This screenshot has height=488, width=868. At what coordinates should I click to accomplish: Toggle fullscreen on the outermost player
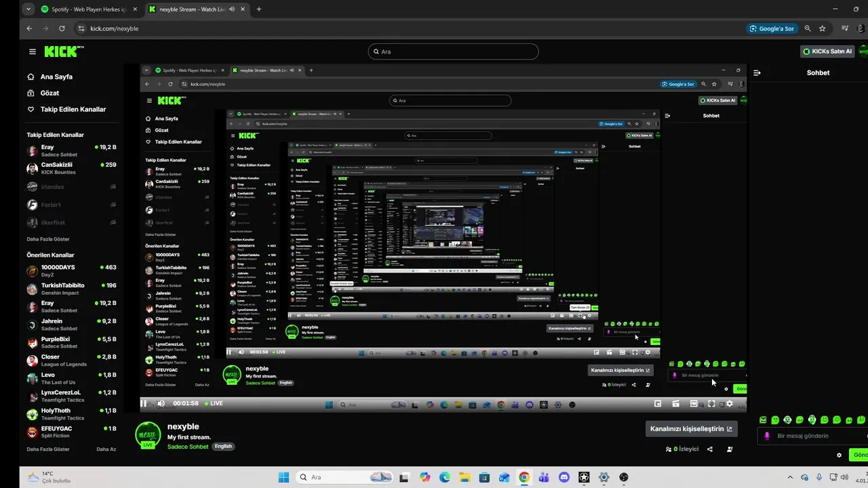(x=711, y=404)
